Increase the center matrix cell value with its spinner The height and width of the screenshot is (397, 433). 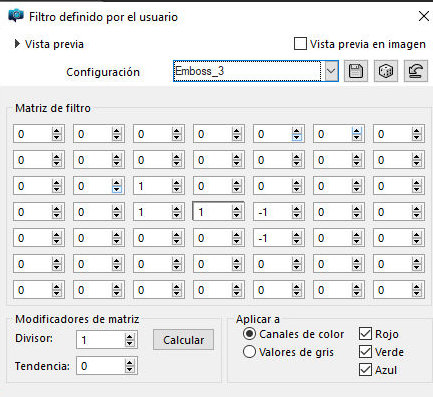point(237,209)
